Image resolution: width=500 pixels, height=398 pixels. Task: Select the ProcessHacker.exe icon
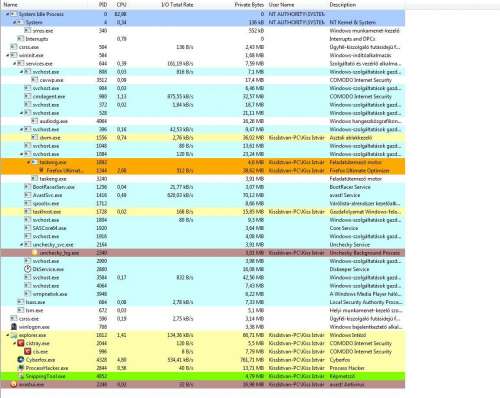click(21, 368)
